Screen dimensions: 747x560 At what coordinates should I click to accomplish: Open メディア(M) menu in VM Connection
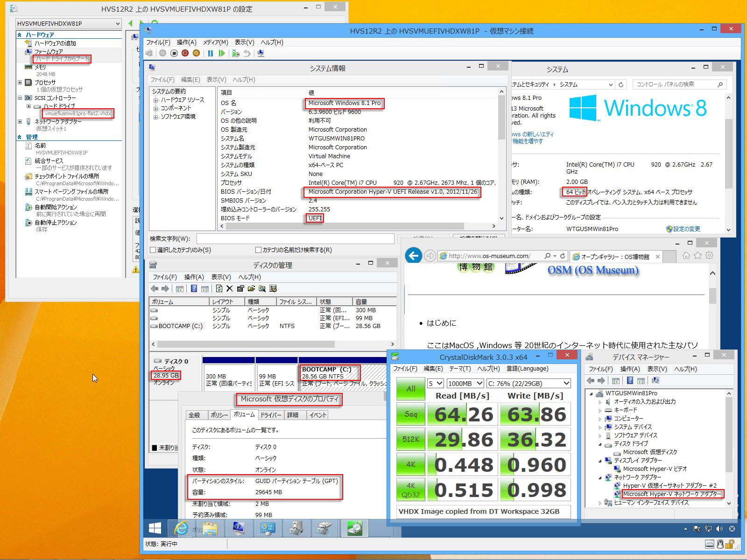tap(215, 42)
